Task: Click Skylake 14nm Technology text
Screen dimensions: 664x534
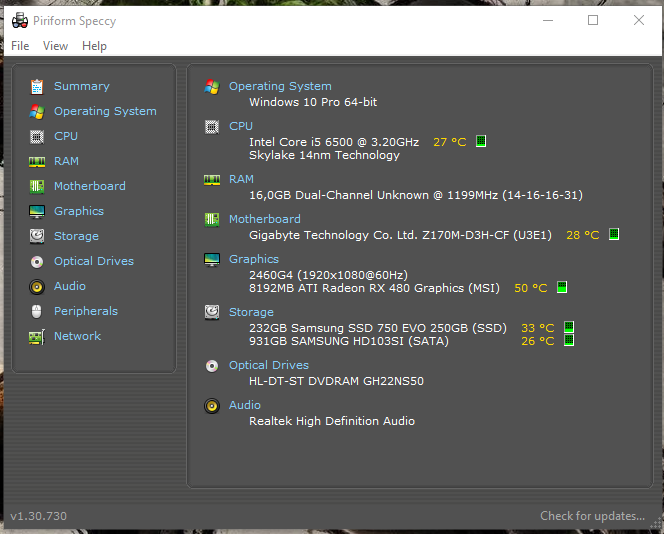Action: point(324,155)
